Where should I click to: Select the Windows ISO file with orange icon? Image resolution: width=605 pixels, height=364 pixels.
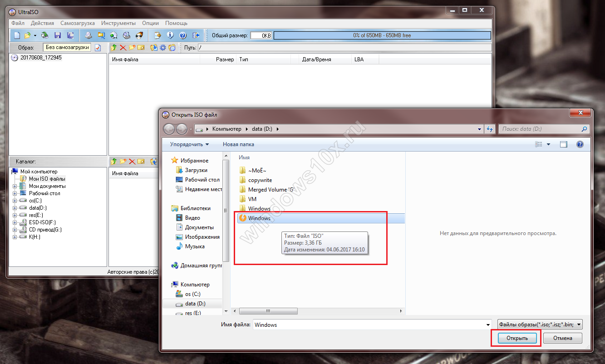click(320, 218)
